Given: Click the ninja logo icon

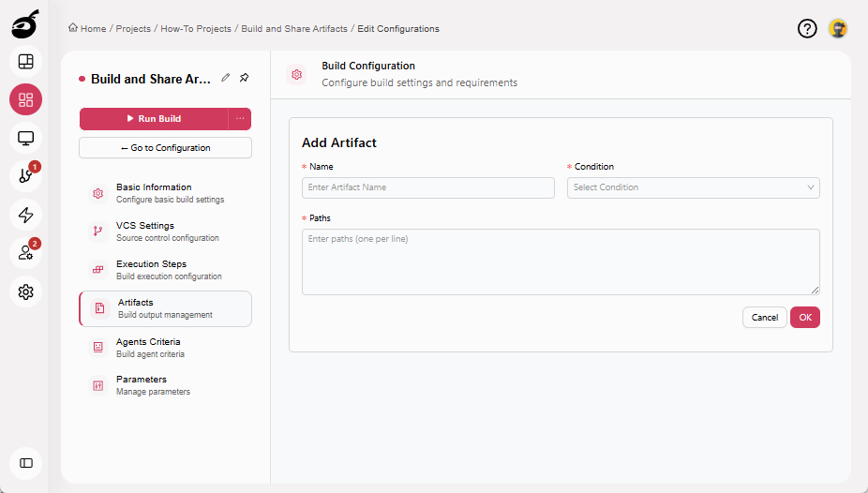Looking at the screenshot, I should pos(25,24).
